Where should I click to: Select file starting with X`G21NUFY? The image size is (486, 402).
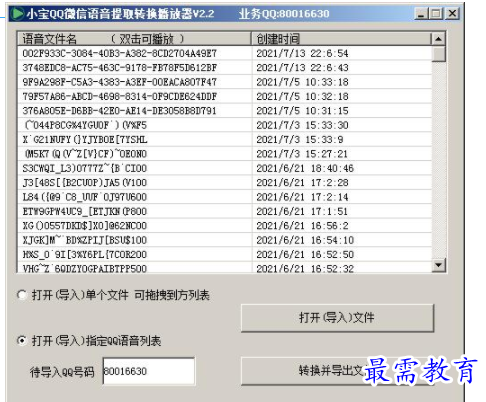[x=85, y=139]
